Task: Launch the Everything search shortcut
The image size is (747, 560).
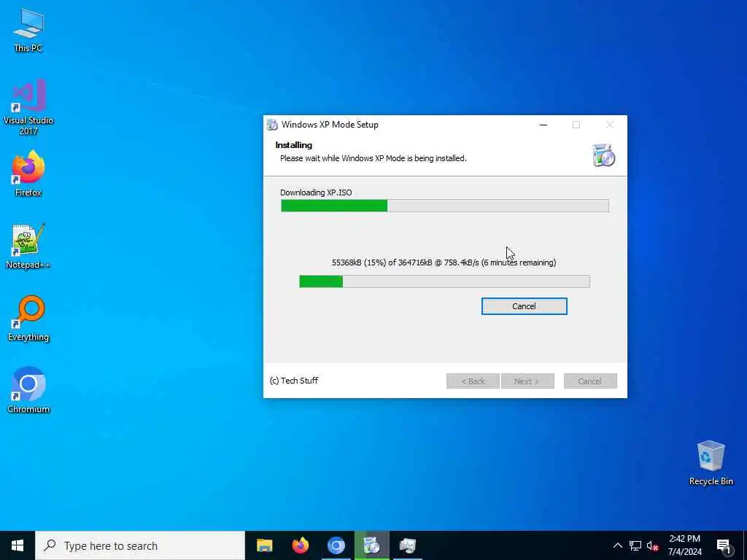Action: (x=28, y=318)
